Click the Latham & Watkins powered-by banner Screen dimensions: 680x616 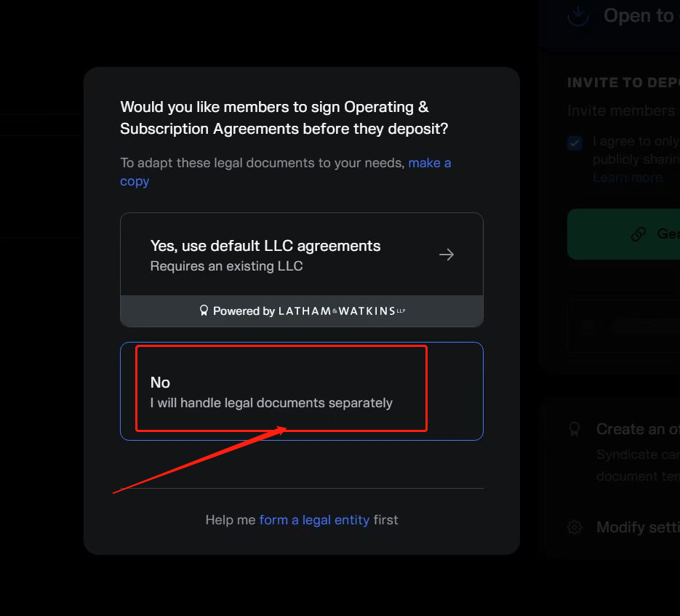coord(301,311)
